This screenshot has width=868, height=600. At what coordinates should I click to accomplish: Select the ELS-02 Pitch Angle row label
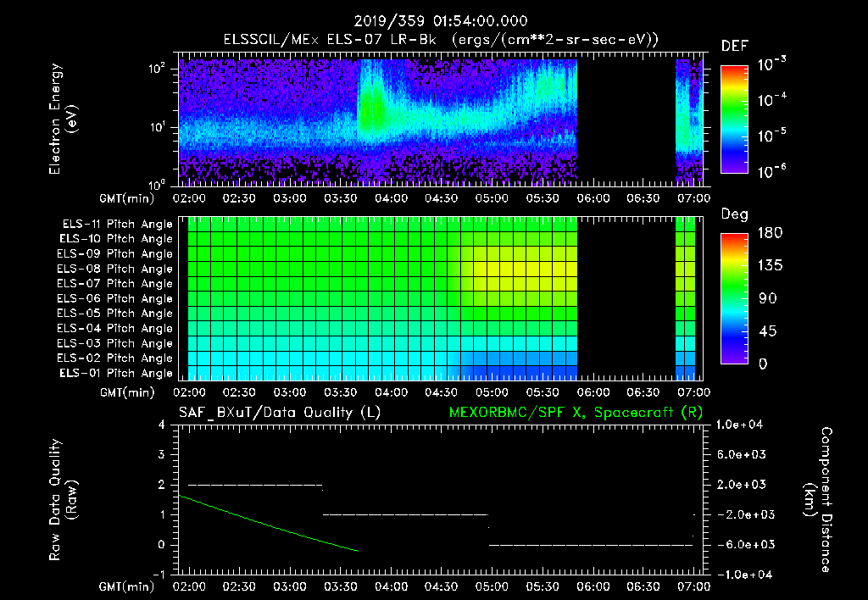coord(115,358)
